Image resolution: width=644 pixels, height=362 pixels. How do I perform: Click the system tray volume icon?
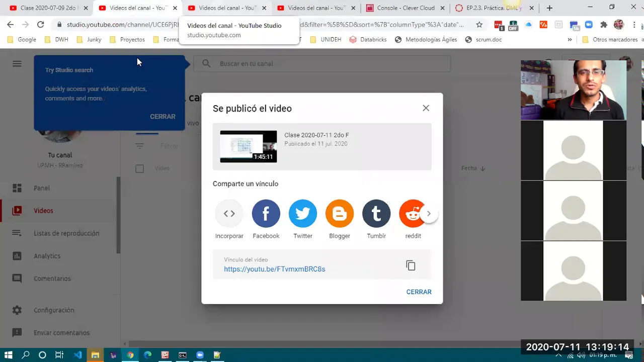point(582,355)
